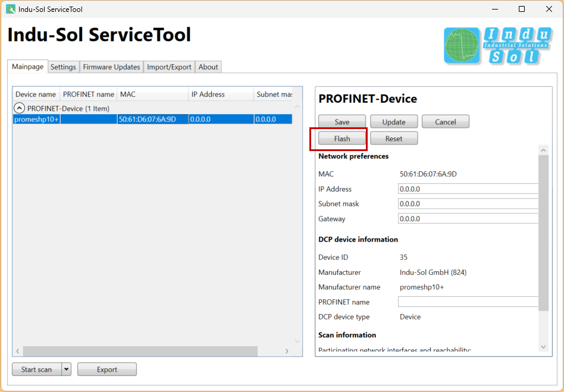Sort by the PROFINET name column header
Screen dimensions: 564x392
coord(89,94)
